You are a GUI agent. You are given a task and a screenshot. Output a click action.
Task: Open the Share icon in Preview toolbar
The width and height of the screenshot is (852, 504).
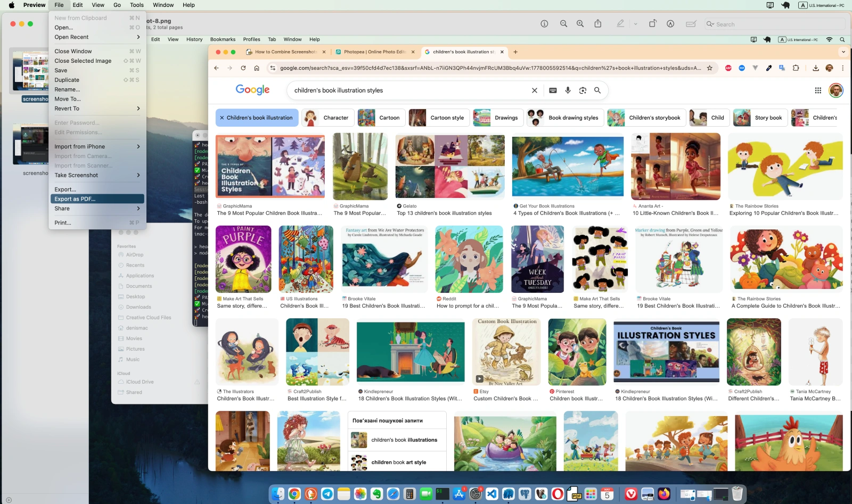[x=598, y=24]
